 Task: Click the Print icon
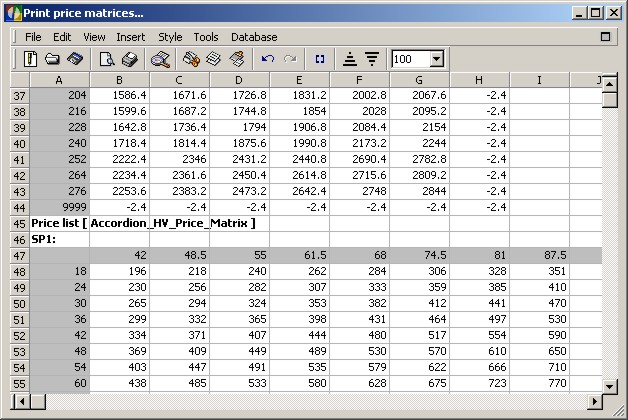coord(128,59)
